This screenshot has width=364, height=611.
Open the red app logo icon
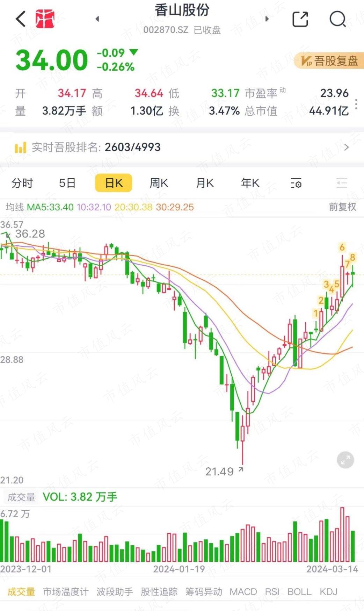pyautogui.click(x=45, y=19)
